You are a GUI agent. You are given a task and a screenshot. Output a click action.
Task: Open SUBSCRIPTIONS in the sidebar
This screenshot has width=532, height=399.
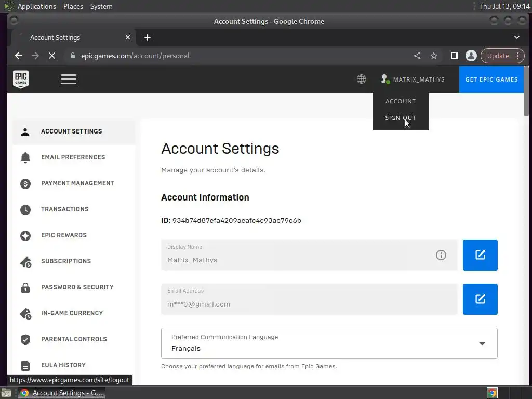(66, 261)
